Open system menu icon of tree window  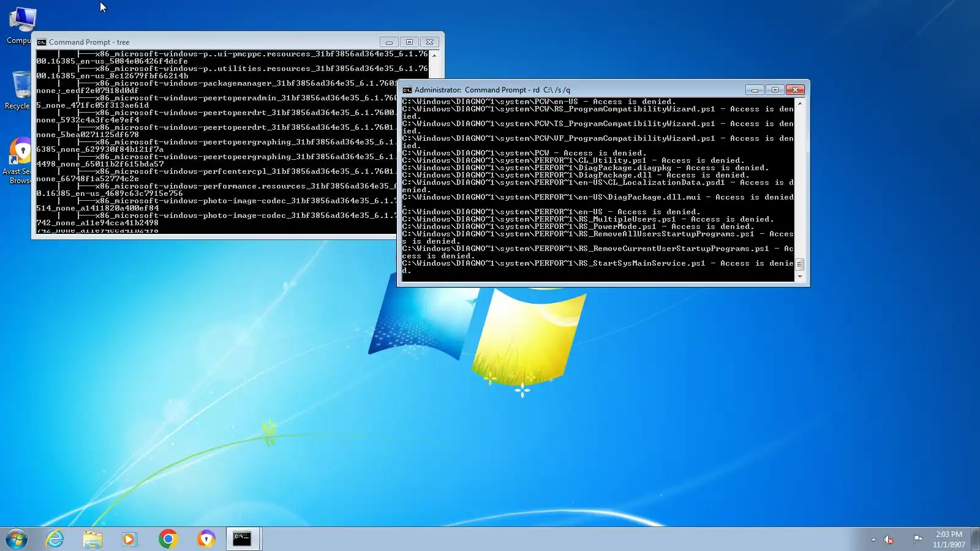coord(42,42)
